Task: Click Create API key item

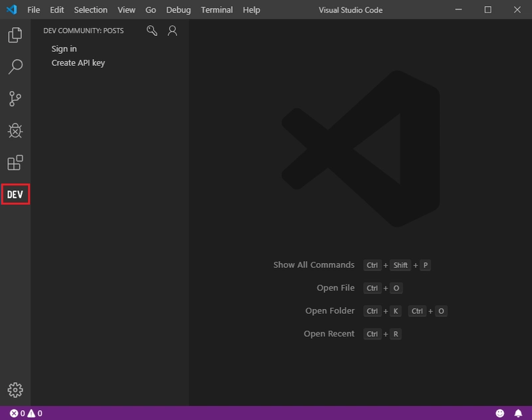Action: [x=78, y=63]
